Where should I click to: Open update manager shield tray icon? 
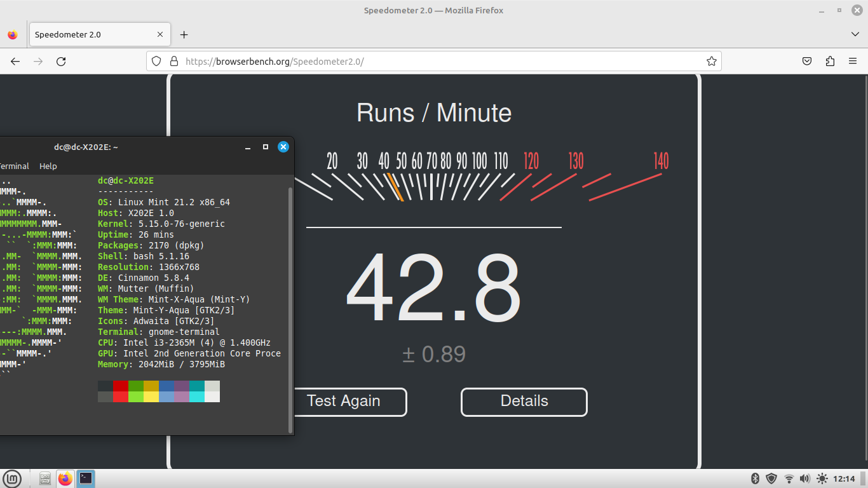click(771, 478)
